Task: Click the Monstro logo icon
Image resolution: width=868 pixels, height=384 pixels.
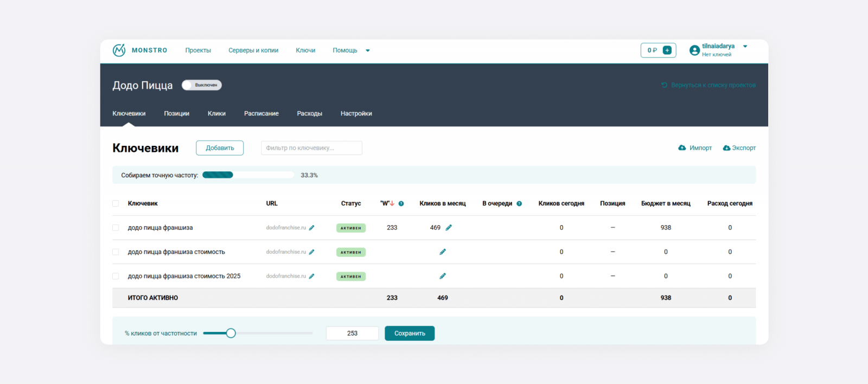Action: (119, 50)
